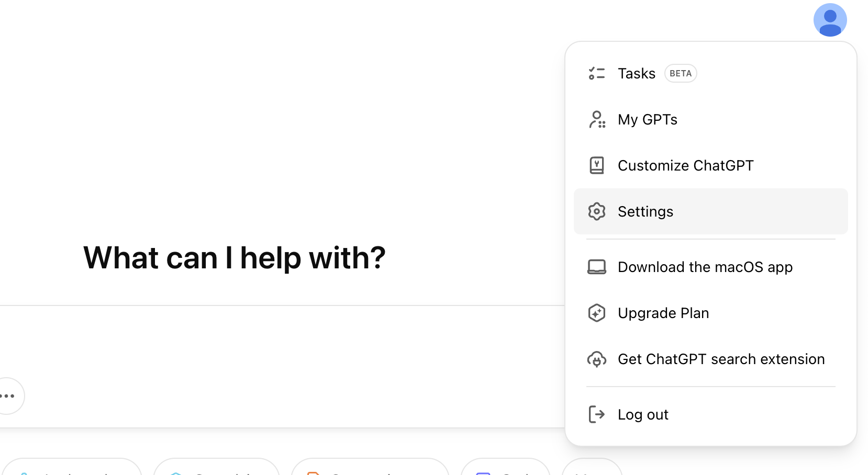
Task: Select My GPTs from the menu
Action: click(648, 119)
